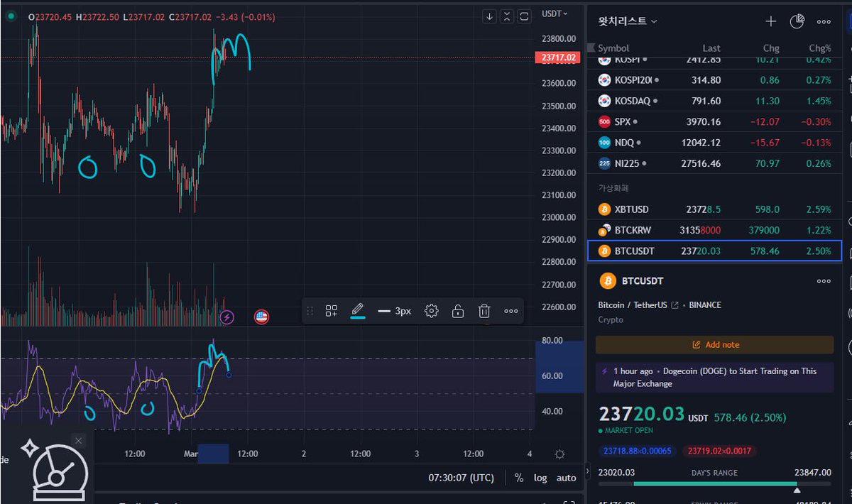This screenshot has width=852, height=504.
Task: Collapse the right side panel arrow
Action: pos(586,470)
